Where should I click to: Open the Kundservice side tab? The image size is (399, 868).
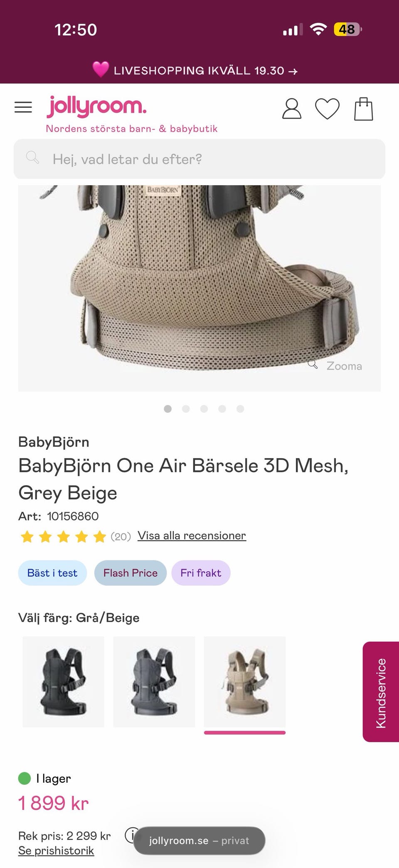pos(381,692)
